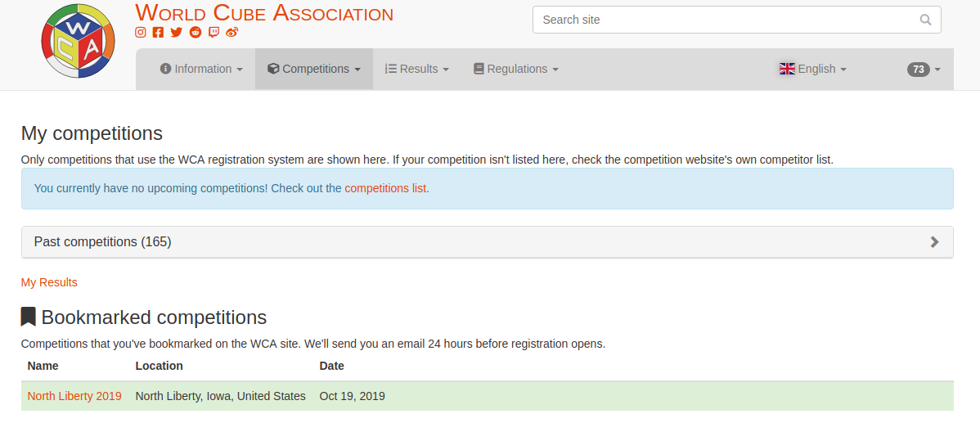The width and height of the screenshot is (980, 441).
Task: Open the North Liberty 2019 competition link
Action: pos(74,396)
